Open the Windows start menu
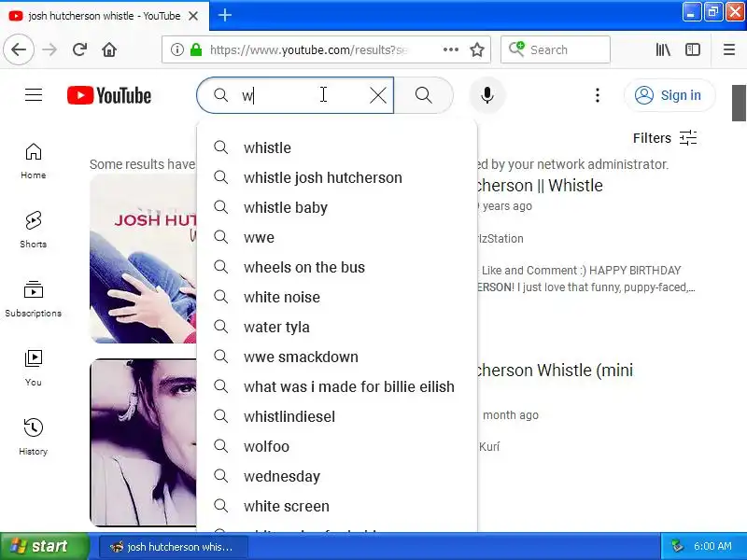Viewport: 747px width, 560px height. click(x=44, y=546)
